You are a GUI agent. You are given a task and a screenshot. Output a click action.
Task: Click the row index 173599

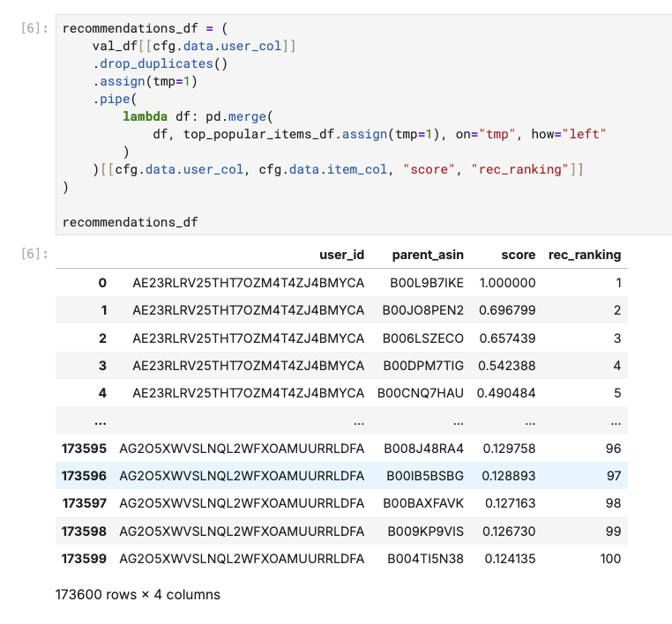[84, 559]
